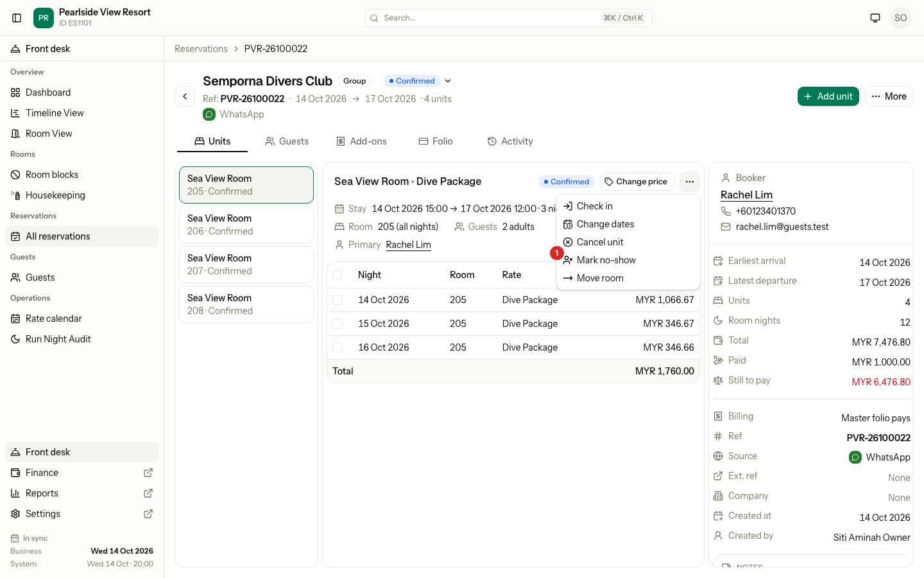Click the Dashboard grid icon
This screenshot has height=578, width=924.
pyautogui.click(x=15, y=92)
